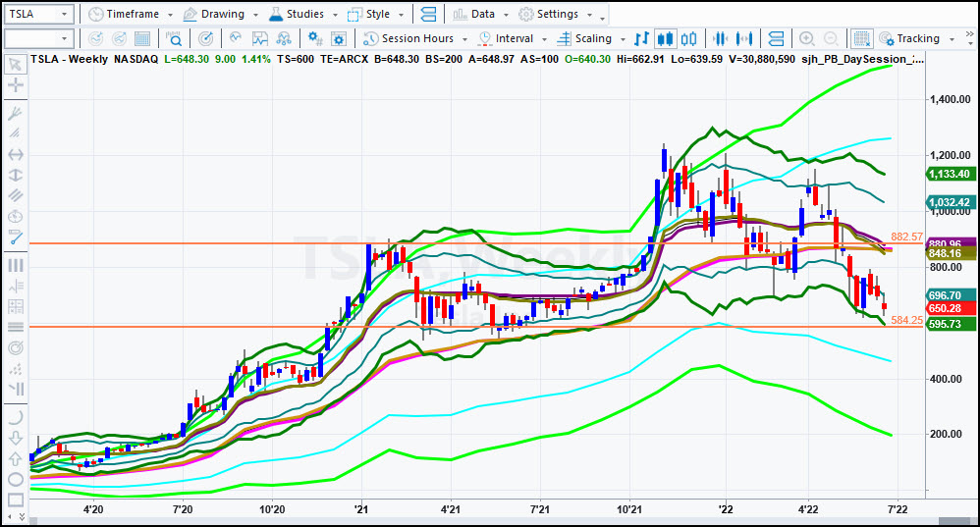Select filled candlestick chart style

665,38
